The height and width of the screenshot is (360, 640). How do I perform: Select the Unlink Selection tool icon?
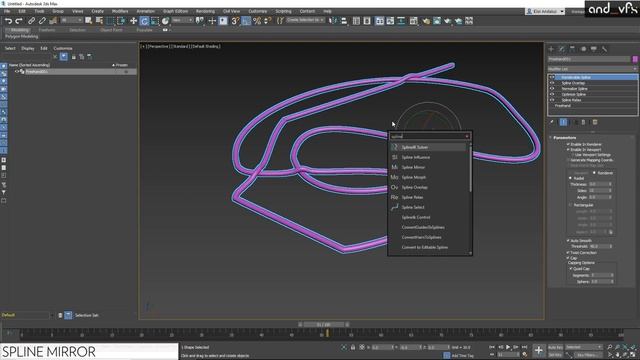42,21
